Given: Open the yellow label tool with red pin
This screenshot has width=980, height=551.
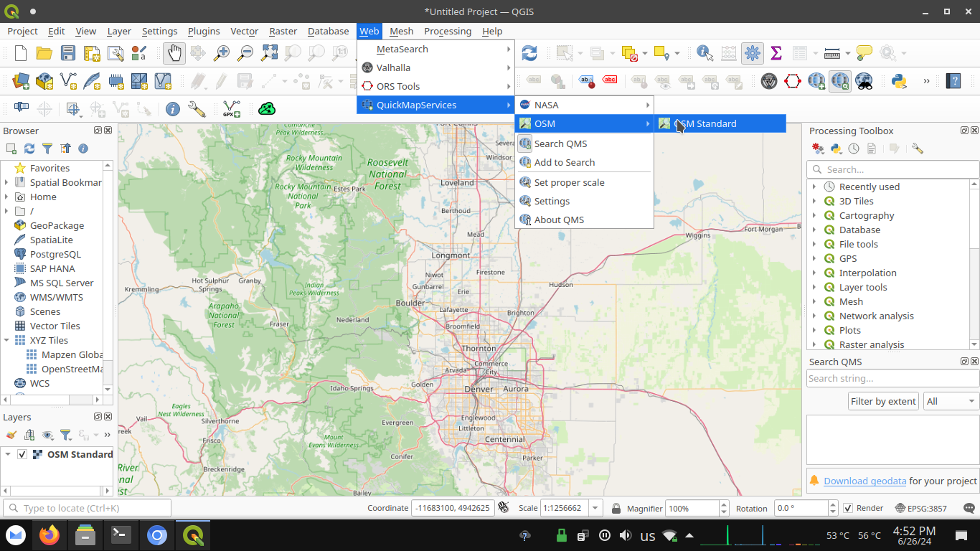Looking at the screenshot, I should [x=587, y=81].
